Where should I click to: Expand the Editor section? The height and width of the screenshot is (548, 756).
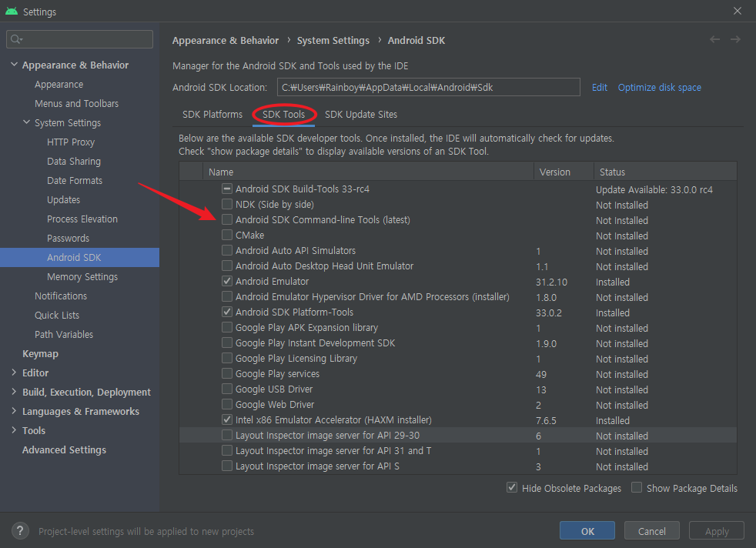(x=14, y=373)
